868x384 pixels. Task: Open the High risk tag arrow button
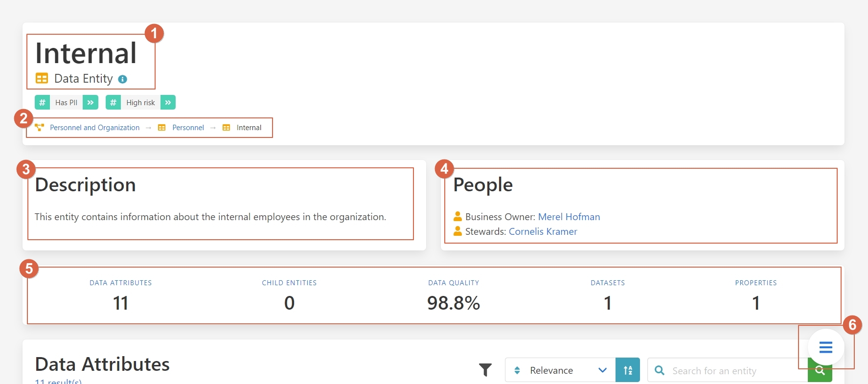pos(168,102)
